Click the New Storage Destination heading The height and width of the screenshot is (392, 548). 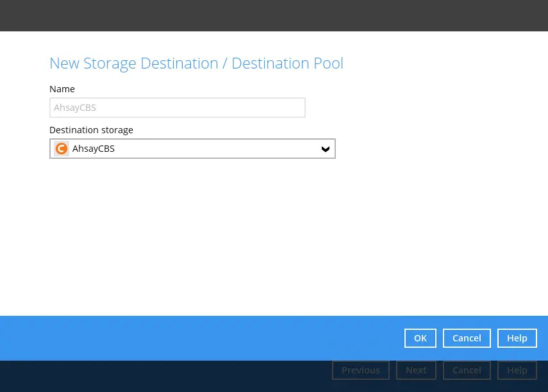[133, 63]
